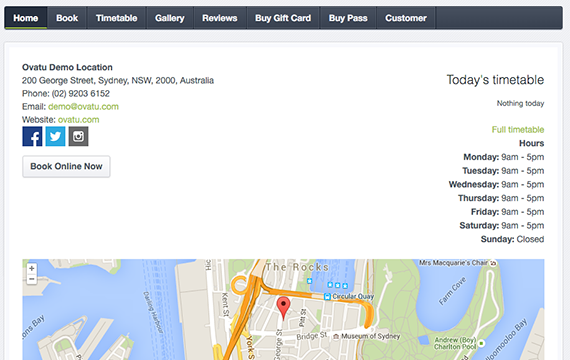Switch to the Timetable tab
This screenshot has width=570, height=360.
click(117, 18)
